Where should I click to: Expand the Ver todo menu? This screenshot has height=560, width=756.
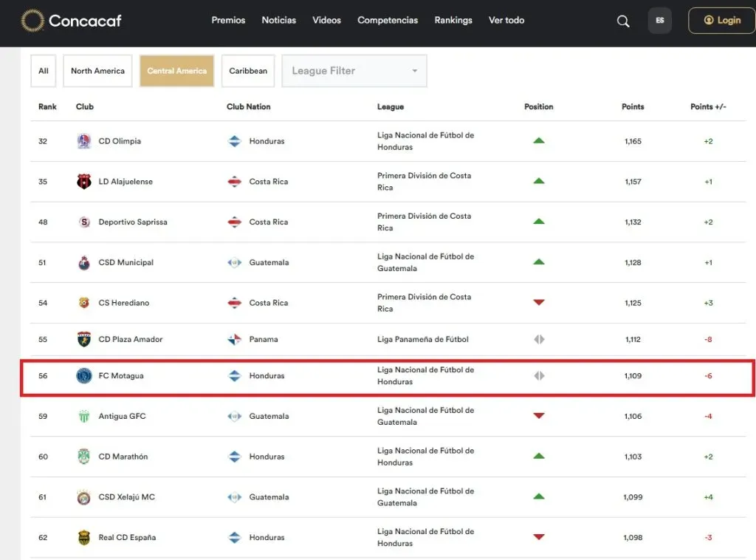click(x=506, y=21)
